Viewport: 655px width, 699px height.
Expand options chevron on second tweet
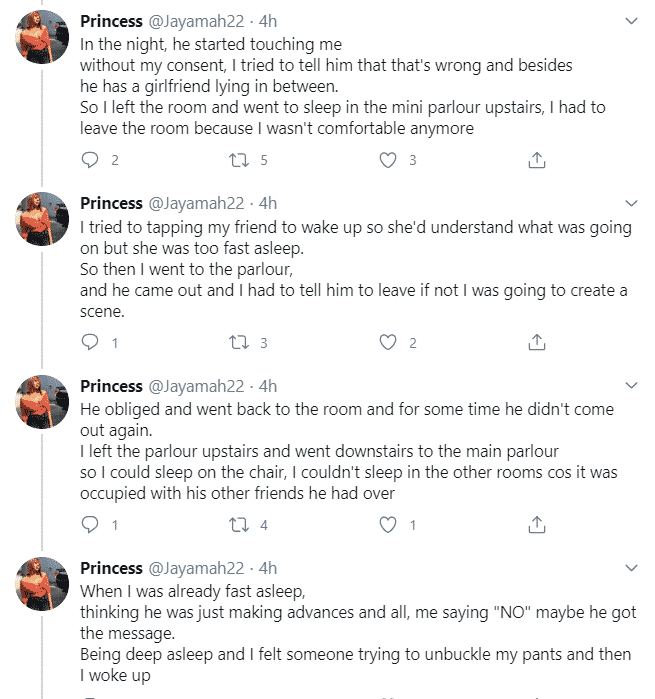(630, 203)
